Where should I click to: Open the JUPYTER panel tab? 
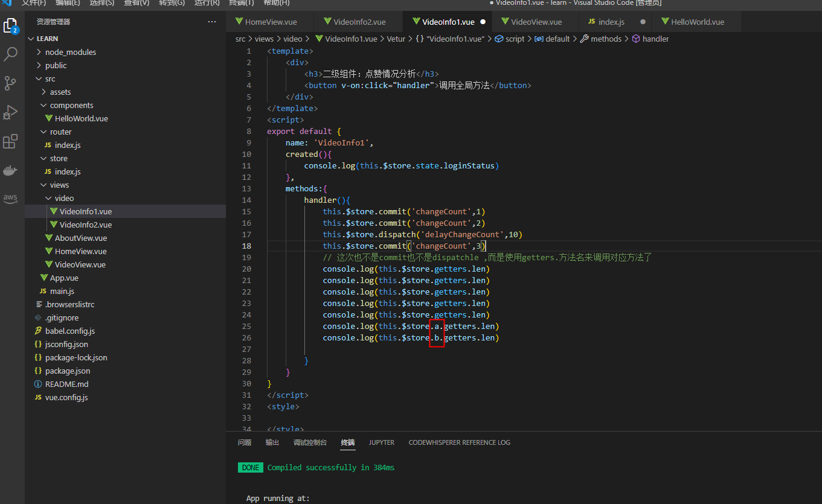(x=382, y=442)
